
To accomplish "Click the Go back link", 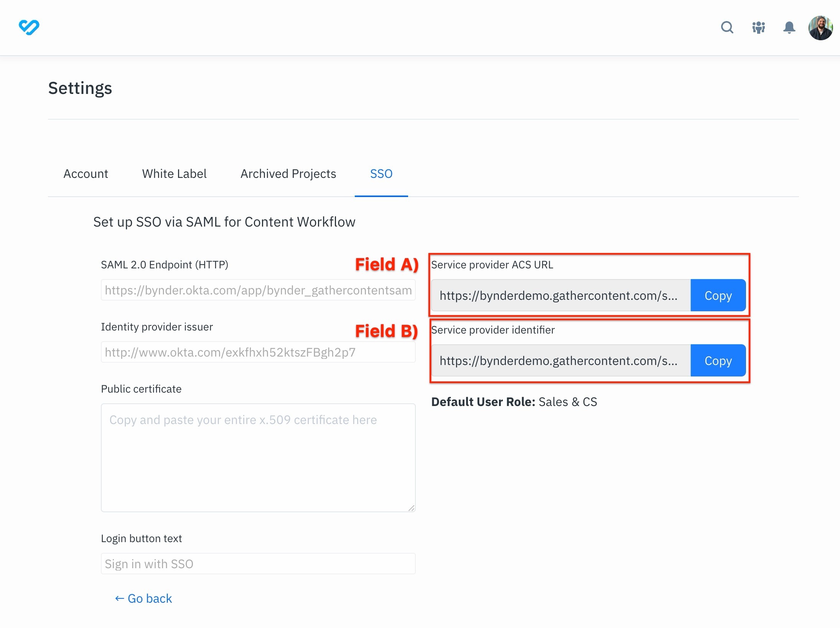I will coord(143,598).
